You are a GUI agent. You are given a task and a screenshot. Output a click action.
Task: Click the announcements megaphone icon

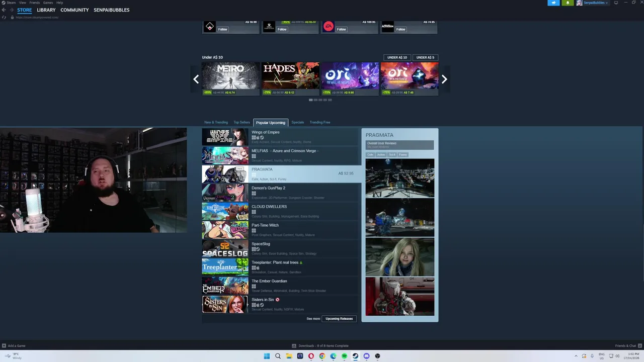coord(553,3)
